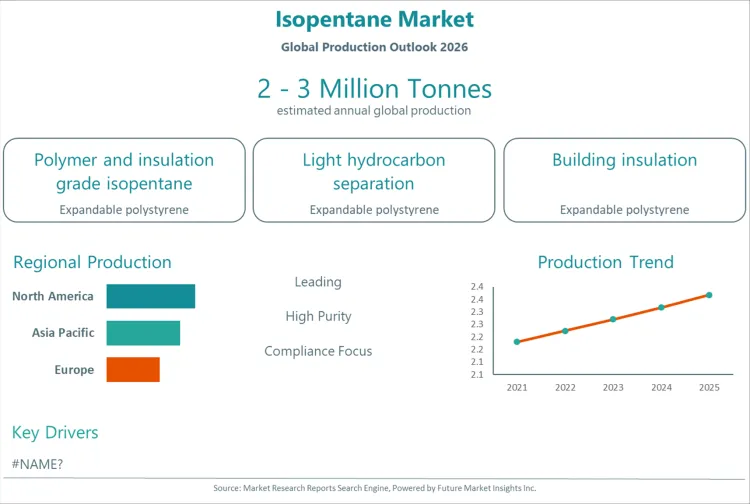Click the '#NAME?' error text
This screenshot has width=750, height=504.
(x=37, y=464)
